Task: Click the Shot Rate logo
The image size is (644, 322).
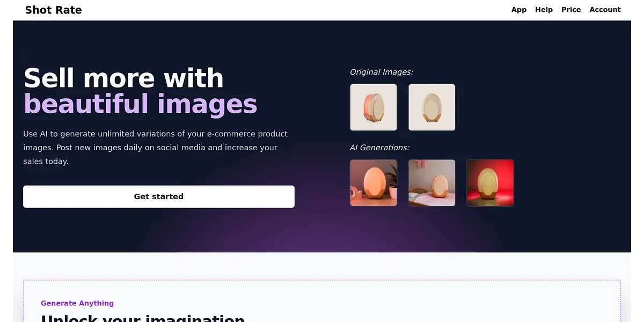Action: click(x=53, y=10)
